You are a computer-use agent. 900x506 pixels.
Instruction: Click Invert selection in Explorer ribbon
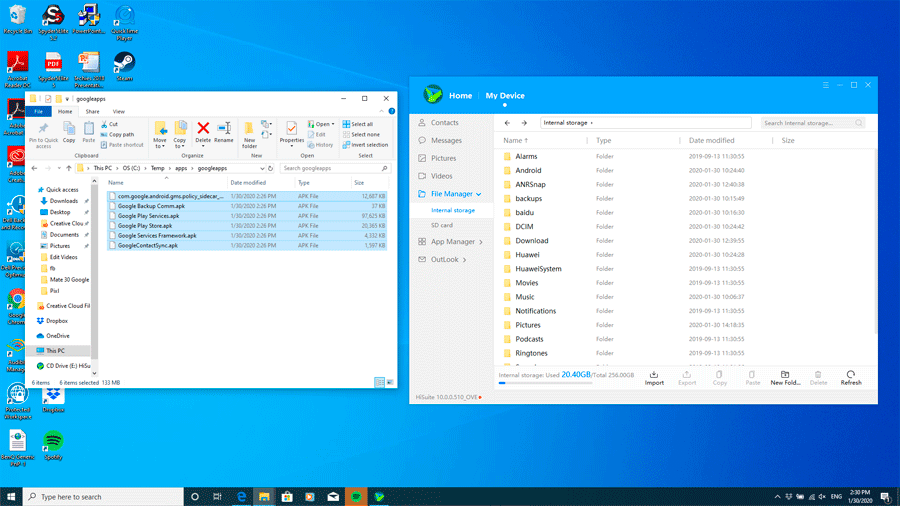pos(365,145)
